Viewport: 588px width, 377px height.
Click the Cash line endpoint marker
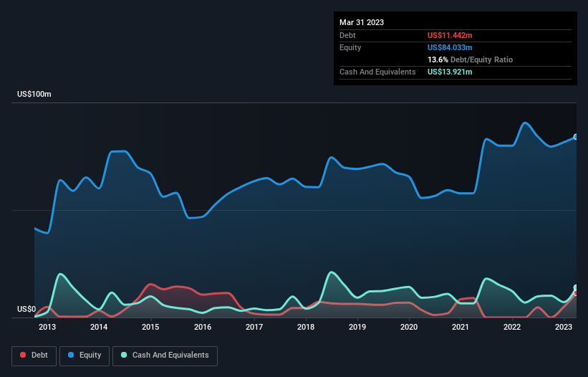coord(576,288)
